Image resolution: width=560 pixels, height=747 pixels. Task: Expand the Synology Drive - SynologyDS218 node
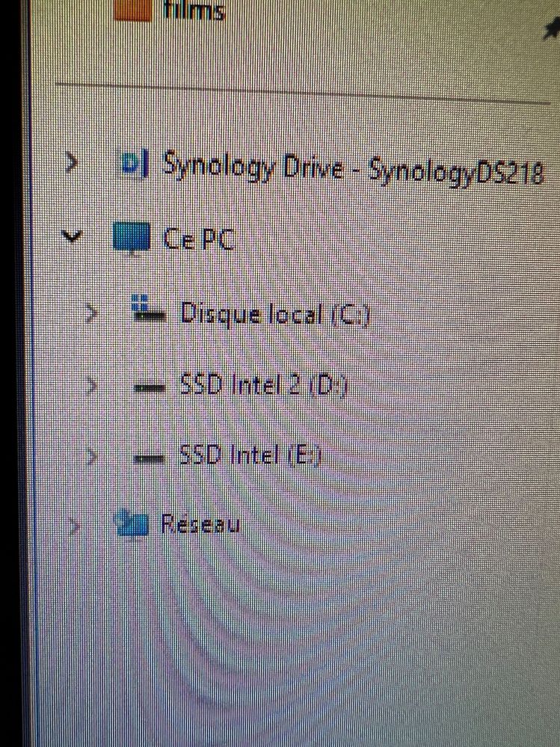tap(72, 164)
